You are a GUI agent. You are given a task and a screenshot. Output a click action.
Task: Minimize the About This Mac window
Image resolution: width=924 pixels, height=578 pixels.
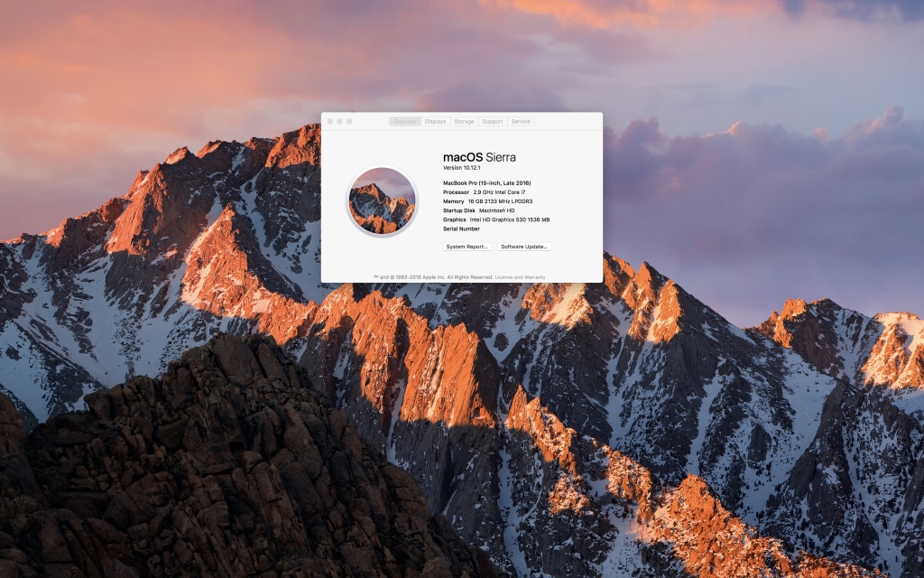339,122
